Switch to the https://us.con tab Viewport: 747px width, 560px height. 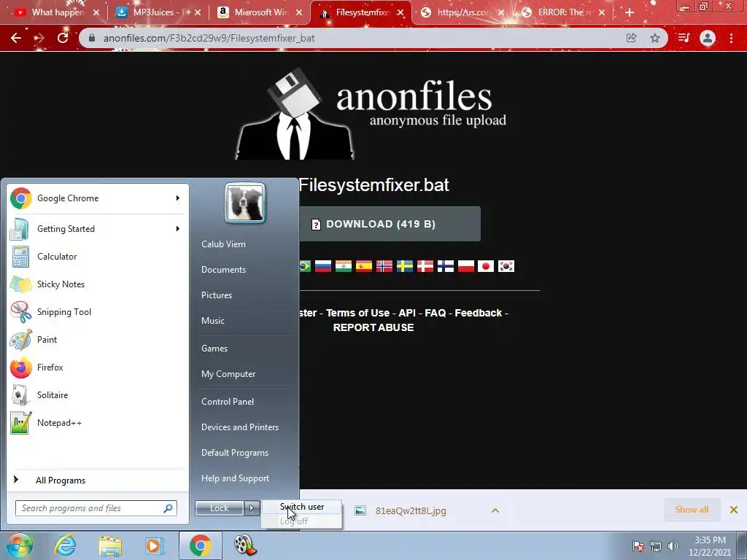(x=463, y=12)
